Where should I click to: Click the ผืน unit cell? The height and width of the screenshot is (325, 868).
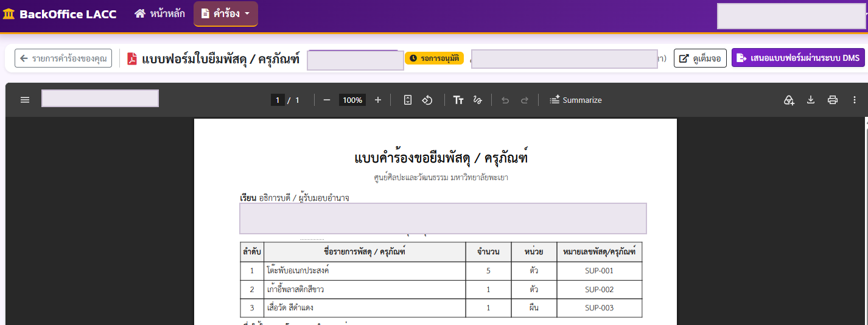pos(534,308)
